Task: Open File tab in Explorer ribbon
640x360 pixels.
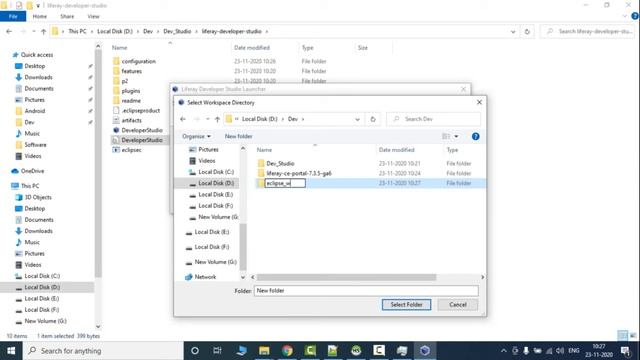Action: click(x=13, y=16)
